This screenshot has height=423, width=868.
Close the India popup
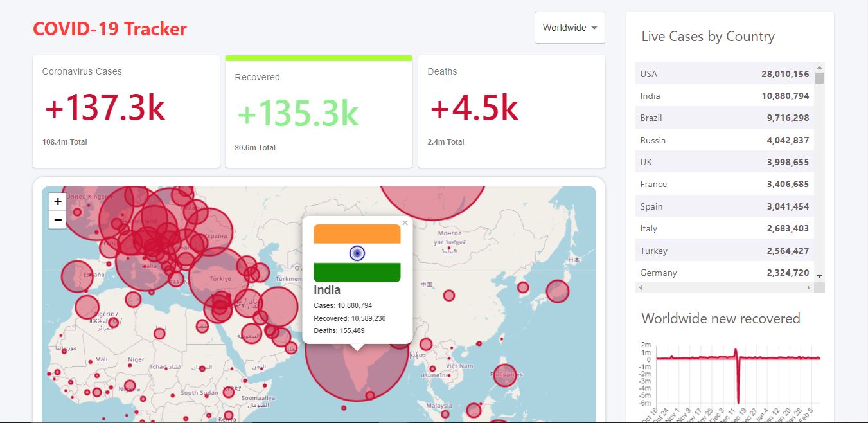coord(405,223)
